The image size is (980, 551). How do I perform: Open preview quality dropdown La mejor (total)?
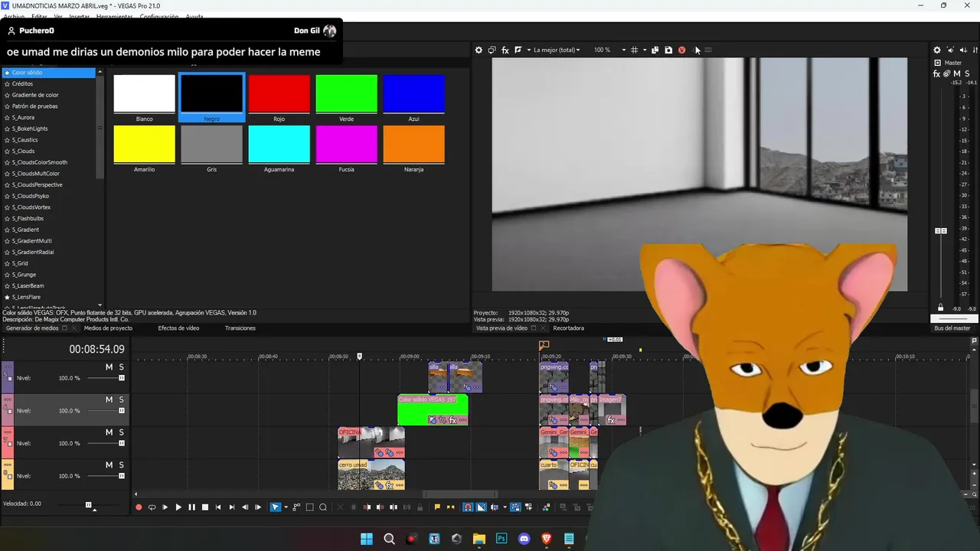point(557,50)
